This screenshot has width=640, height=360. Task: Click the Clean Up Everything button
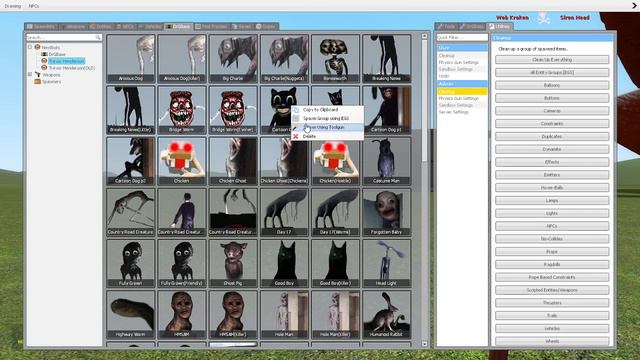552,60
